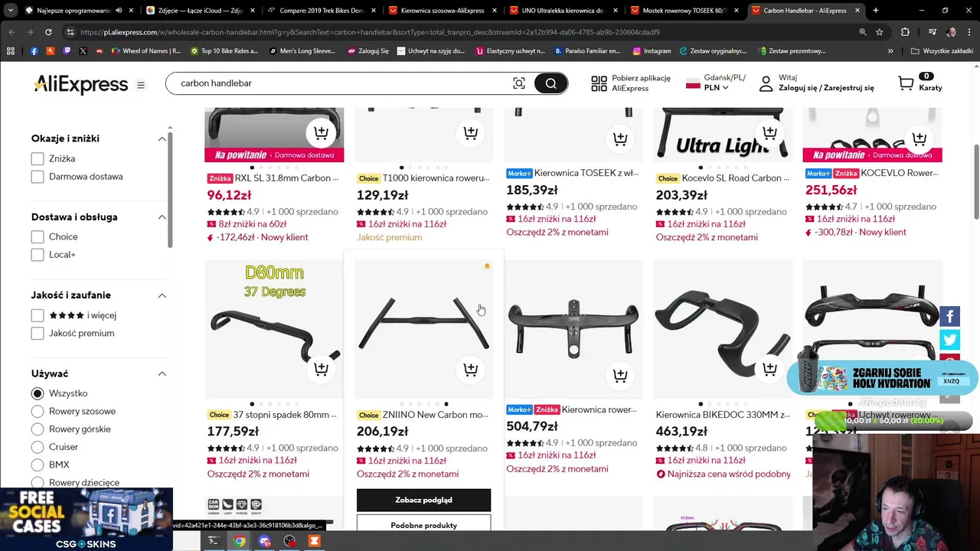Go back in browser history
Image resolution: width=980 pixels, height=551 pixels.
click(11, 32)
